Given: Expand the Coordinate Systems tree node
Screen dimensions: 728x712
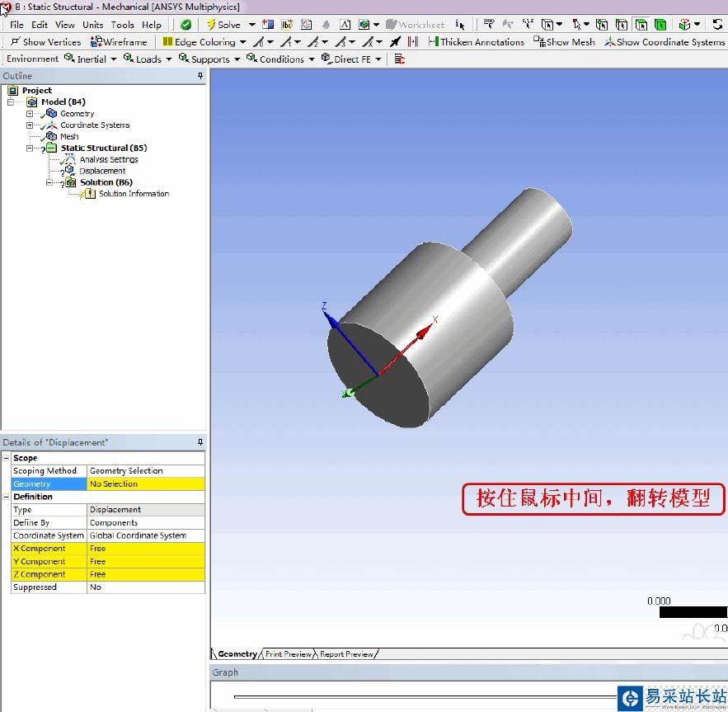Looking at the screenshot, I should (30, 125).
